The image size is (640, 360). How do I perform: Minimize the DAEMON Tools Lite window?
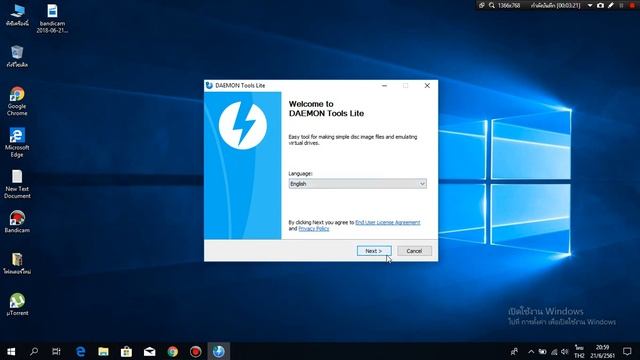(x=384, y=86)
